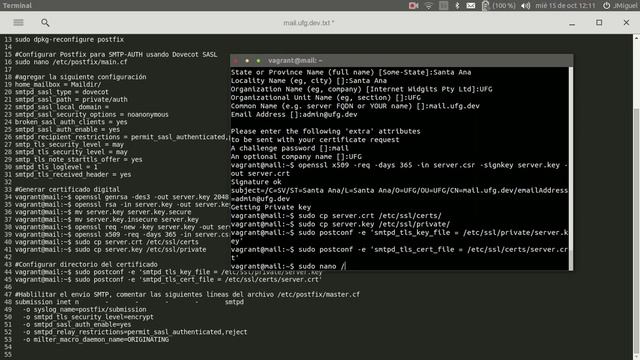Click line 20 'smtpd_sasl_type = dovecot'
Image resolution: width=640 pixels, height=360 pixels.
pyautogui.click(x=62, y=92)
